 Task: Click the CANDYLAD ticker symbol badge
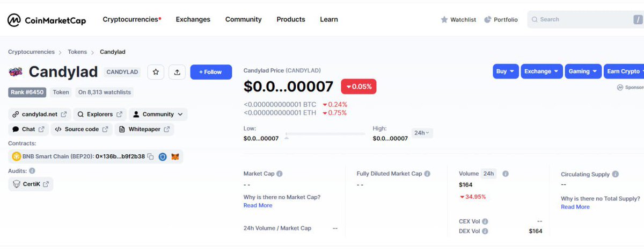(122, 72)
